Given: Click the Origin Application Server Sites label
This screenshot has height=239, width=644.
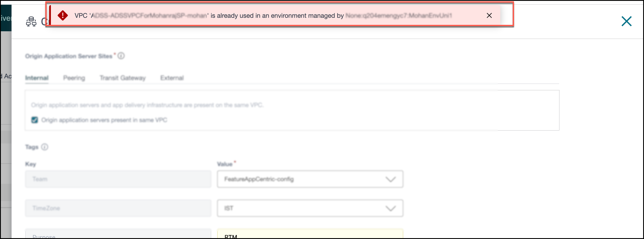Looking at the screenshot, I should tap(69, 56).
